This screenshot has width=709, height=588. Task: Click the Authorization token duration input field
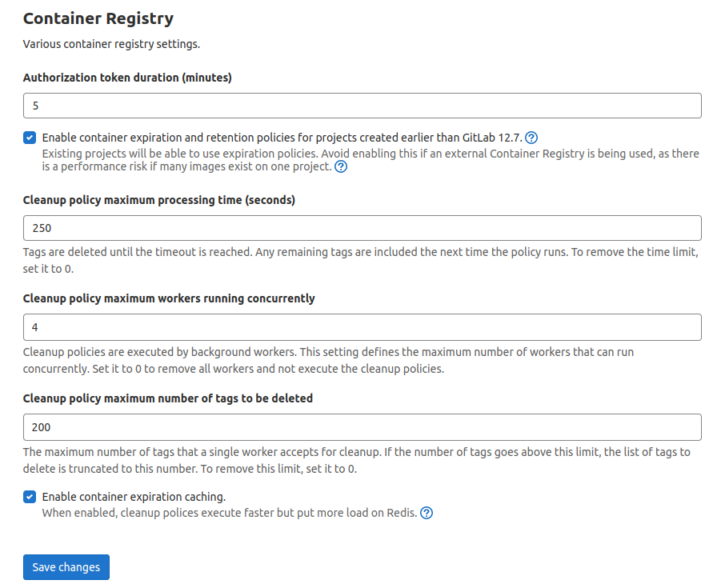click(362, 106)
